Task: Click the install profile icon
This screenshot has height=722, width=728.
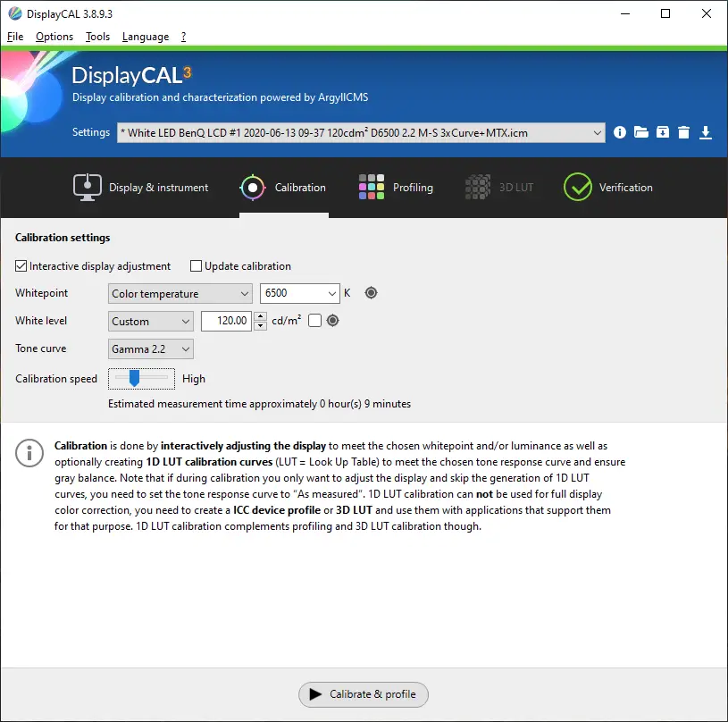Action: [x=663, y=132]
